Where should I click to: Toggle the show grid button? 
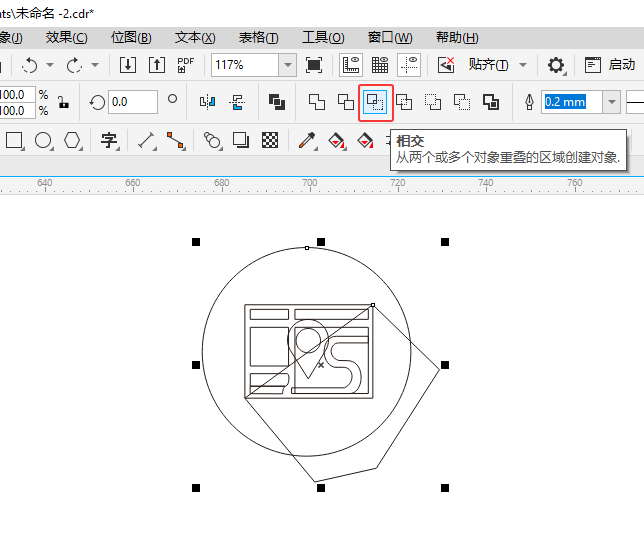380,65
